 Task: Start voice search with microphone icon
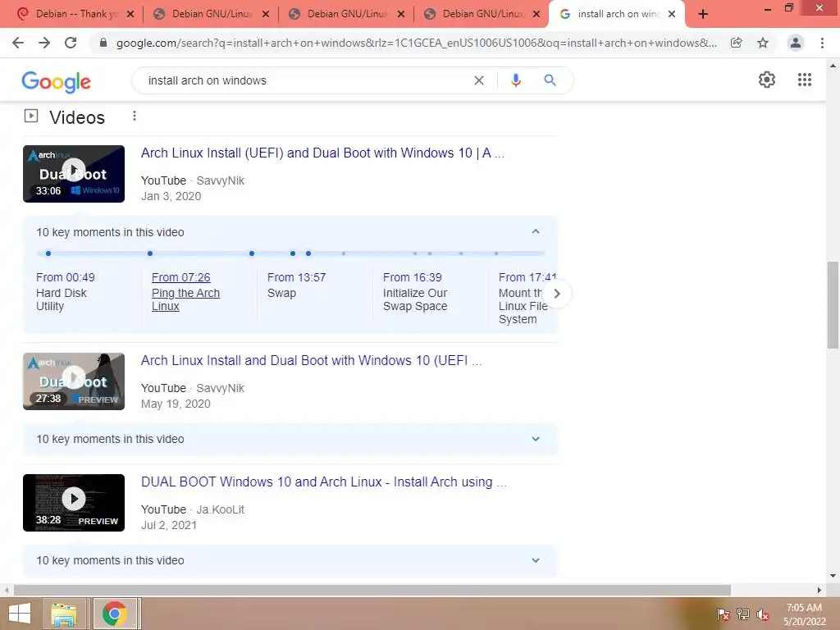pos(516,80)
